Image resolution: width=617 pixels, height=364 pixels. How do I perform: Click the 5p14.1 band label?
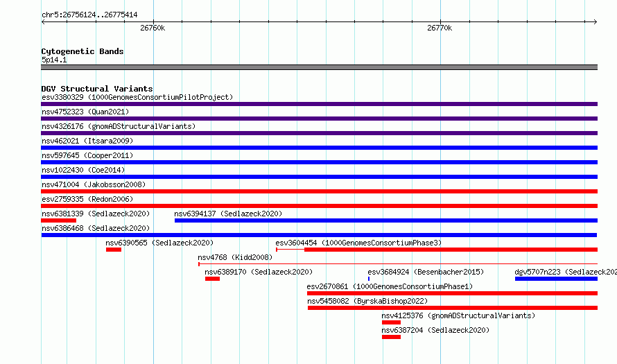click(54, 60)
